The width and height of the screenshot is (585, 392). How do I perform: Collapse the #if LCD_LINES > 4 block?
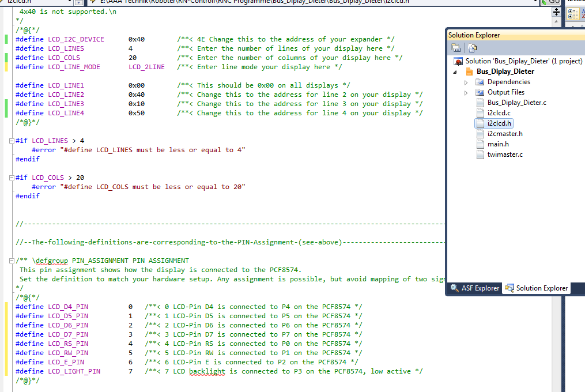[12, 141]
